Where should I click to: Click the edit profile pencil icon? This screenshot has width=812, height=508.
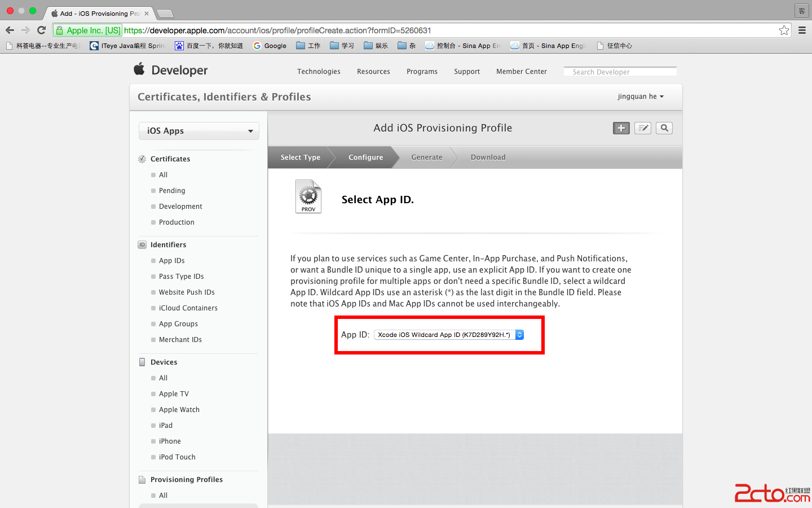(642, 128)
